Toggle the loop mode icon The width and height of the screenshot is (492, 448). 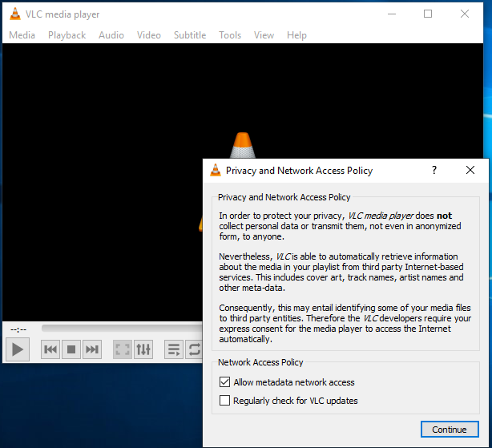pyautogui.click(x=194, y=349)
